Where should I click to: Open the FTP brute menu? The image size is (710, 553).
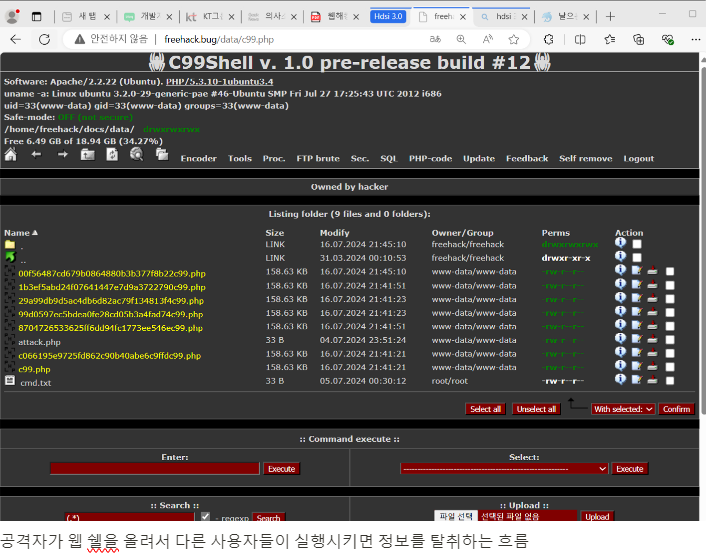click(x=318, y=159)
